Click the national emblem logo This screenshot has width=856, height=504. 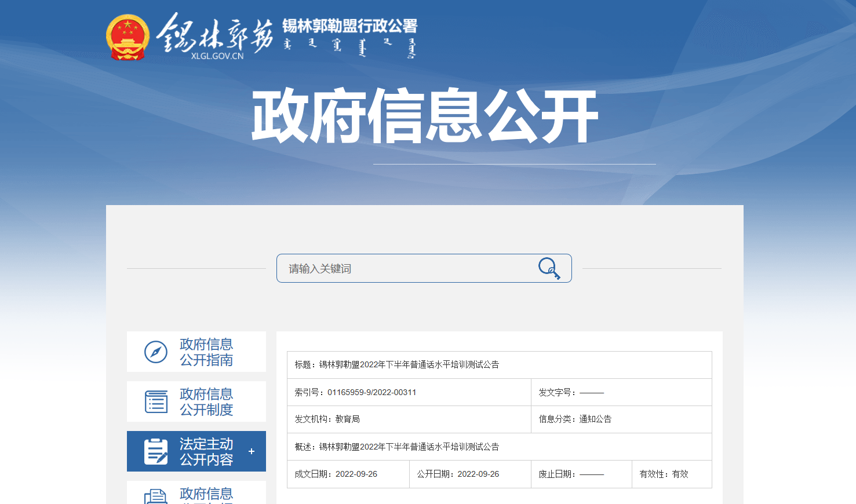128,37
